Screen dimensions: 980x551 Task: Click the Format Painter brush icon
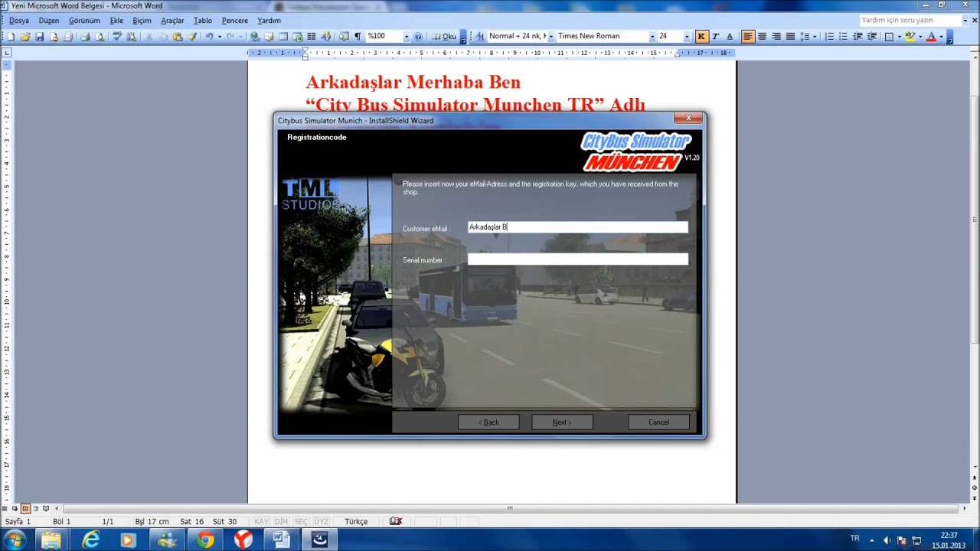click(192, 36)
